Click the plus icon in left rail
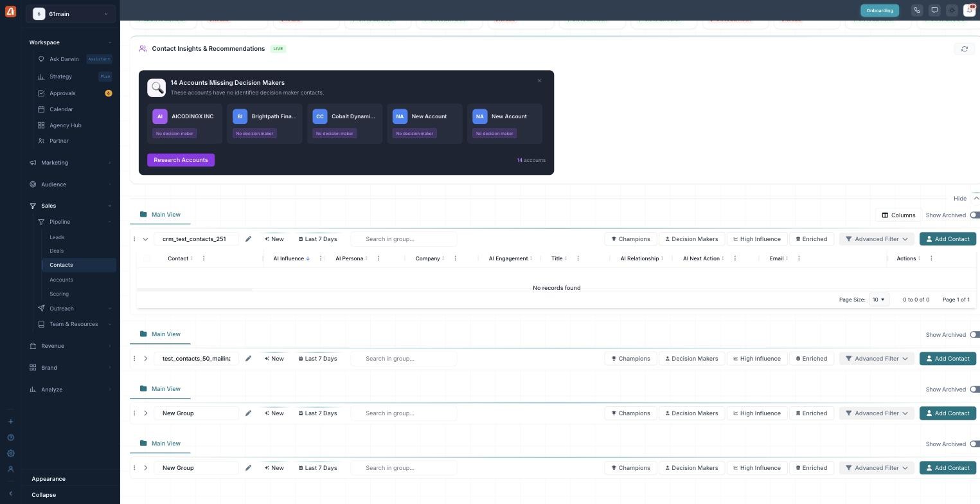The height and width of the screenshot is (504, 980). (x=10, y=422)
